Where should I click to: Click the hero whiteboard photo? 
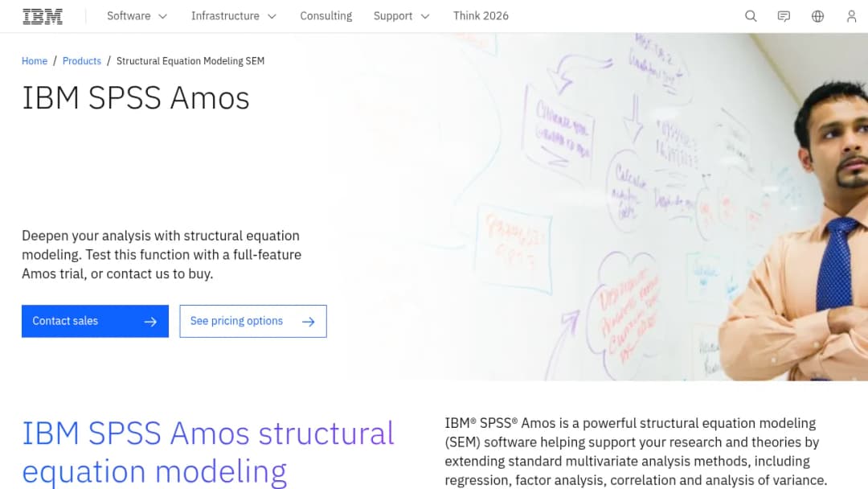coord(609,207)
